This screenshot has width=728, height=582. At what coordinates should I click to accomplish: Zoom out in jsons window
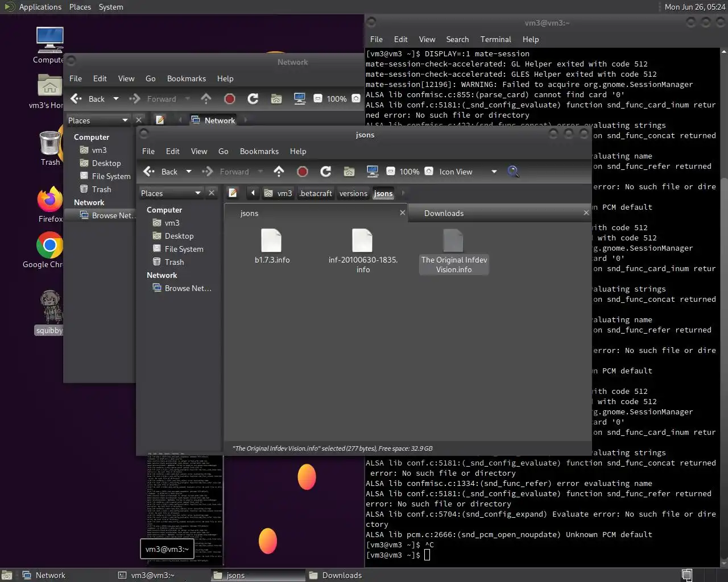(x=391, y=171)
